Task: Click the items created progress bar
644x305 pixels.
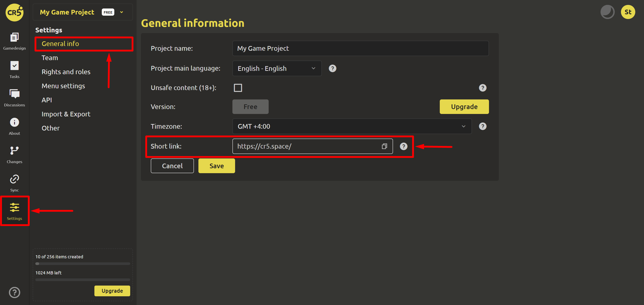Action: pos(83,263)
